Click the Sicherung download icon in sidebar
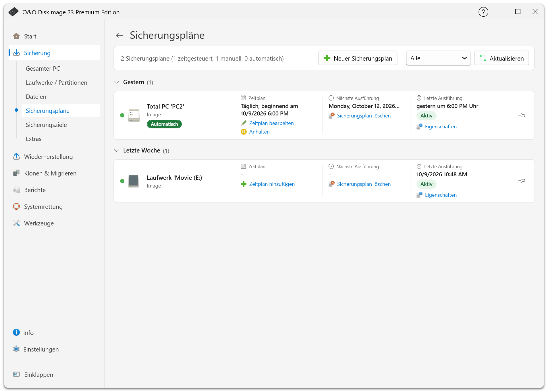Image resolution: width=548 pixels, height=392 pixels. click(16, 53)
